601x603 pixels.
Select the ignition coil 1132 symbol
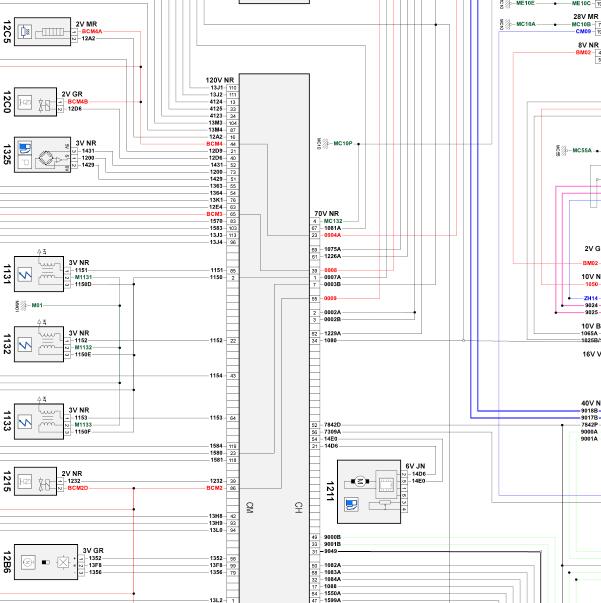tap(39, 344)
